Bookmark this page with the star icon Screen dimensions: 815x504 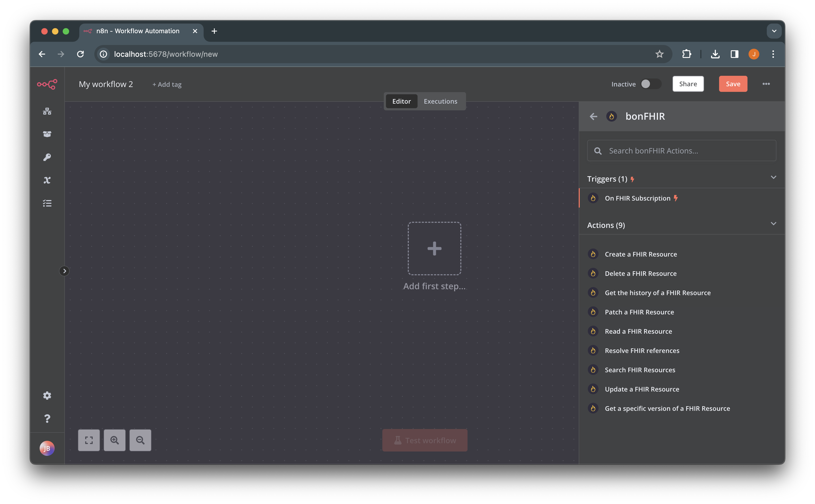coord(660,54)
